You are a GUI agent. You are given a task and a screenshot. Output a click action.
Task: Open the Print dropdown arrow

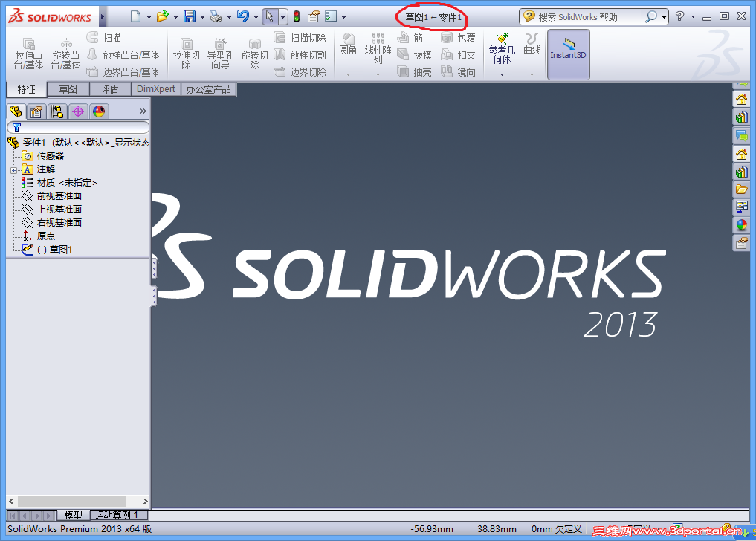(229, 17)
